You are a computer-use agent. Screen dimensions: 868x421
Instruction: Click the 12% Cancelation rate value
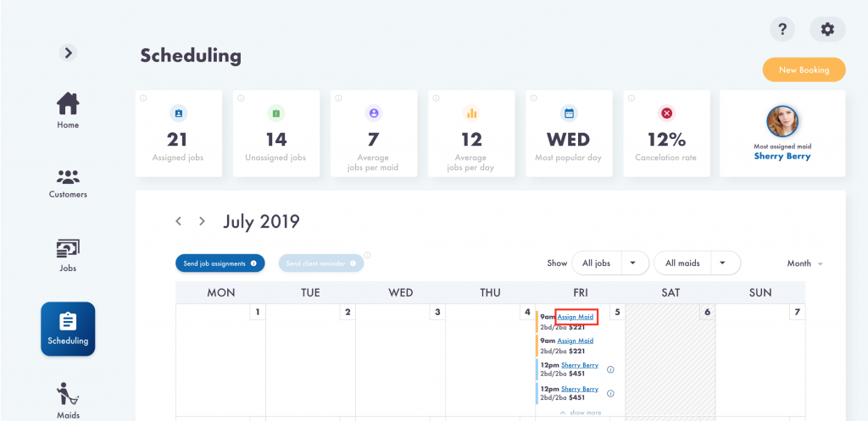pyautogui.click(x=666, y=140)
